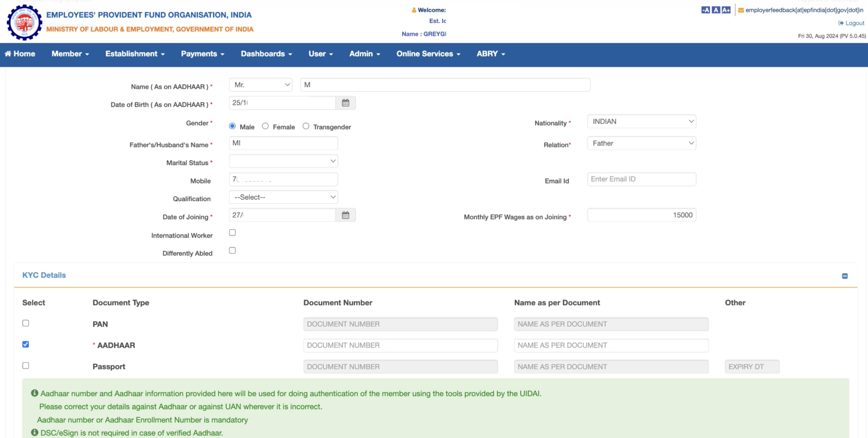The width and height of the screenshot is (868, 438).
Task: Open the Marital Status dropdown
Action: point(283,161)
